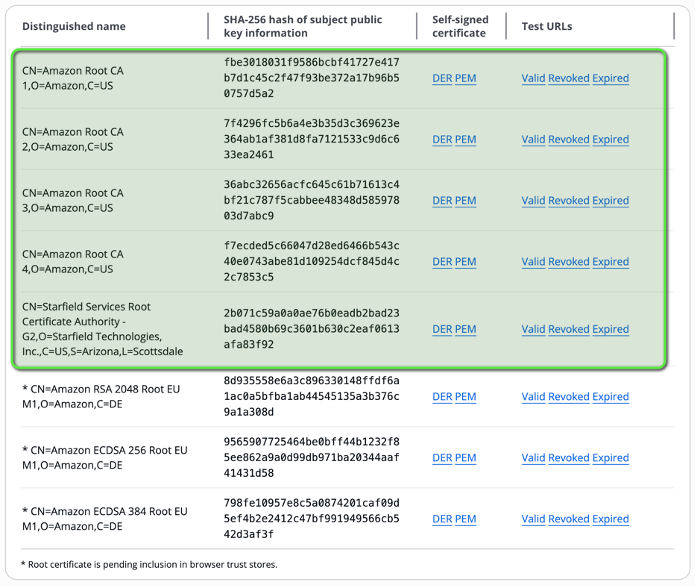Click the pending inclusion footnote text
This screenshot has width=698, height=586.
[150, 566]
